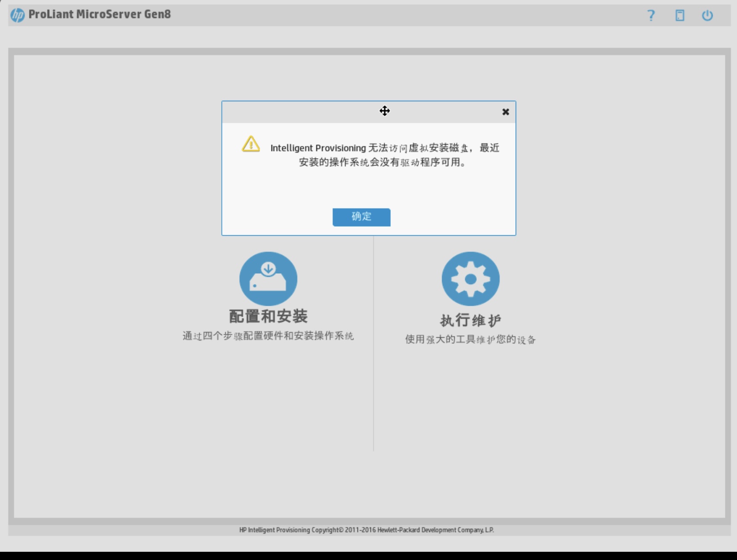Viewport: 737px width, 560px height.
Task: Click the Intelligent Provisioning warning message text
Action: (x=385, y=155)
